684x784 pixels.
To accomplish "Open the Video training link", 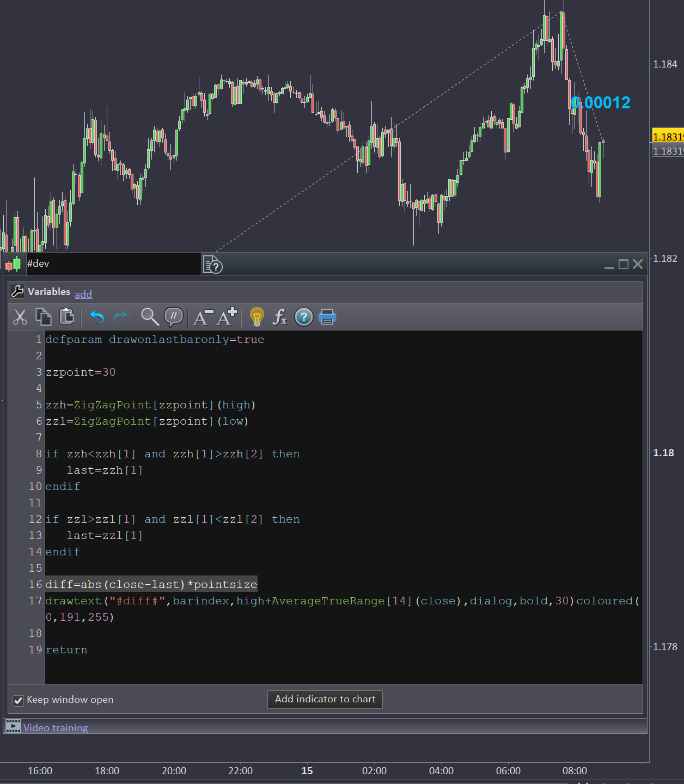I will (56, 728).
